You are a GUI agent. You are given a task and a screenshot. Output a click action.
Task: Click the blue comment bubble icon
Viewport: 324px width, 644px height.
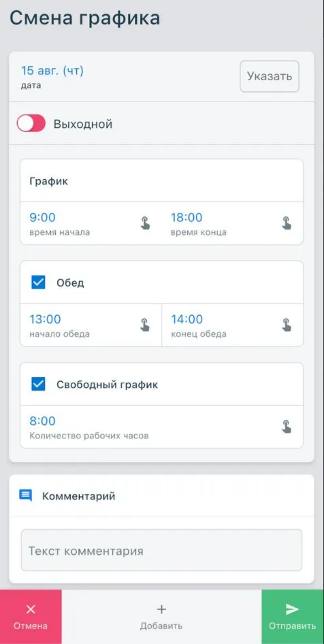tap(25, 496)
